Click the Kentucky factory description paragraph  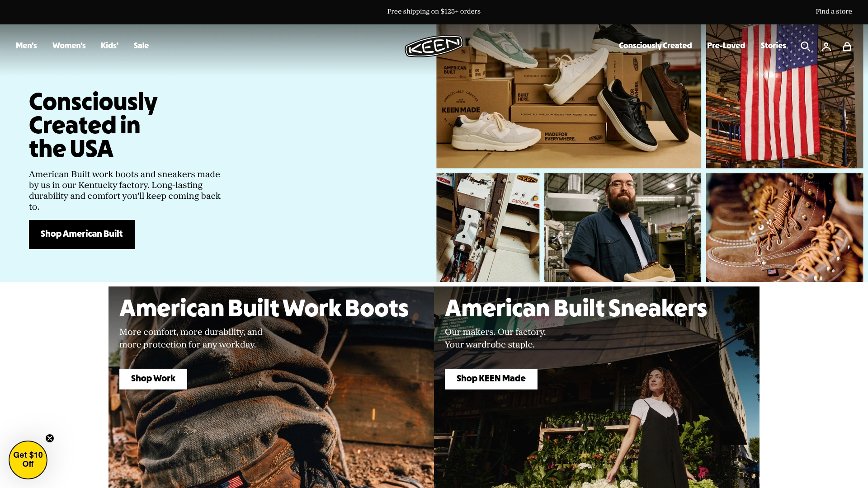click(125, 191)
